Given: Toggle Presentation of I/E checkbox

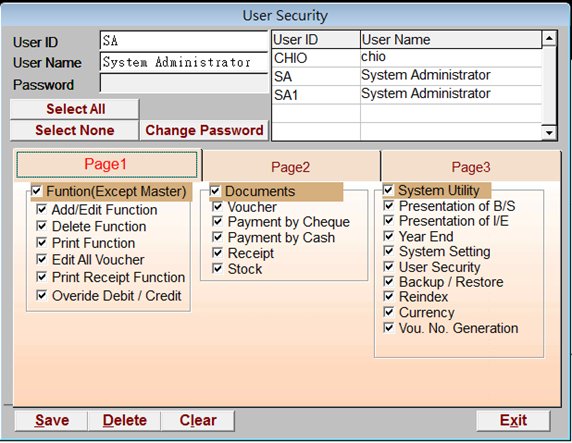Looking at the screenshot, I should point(389,221).
